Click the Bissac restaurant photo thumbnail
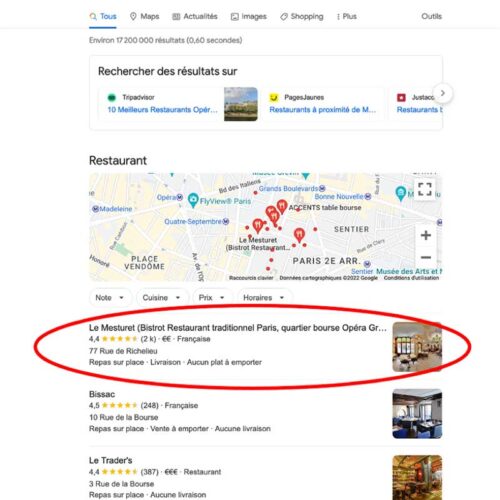 [417, 414]
